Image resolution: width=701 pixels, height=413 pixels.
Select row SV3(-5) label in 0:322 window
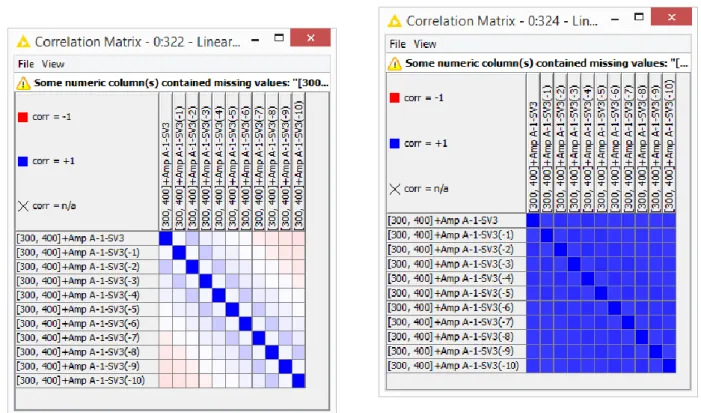[87, 309]
